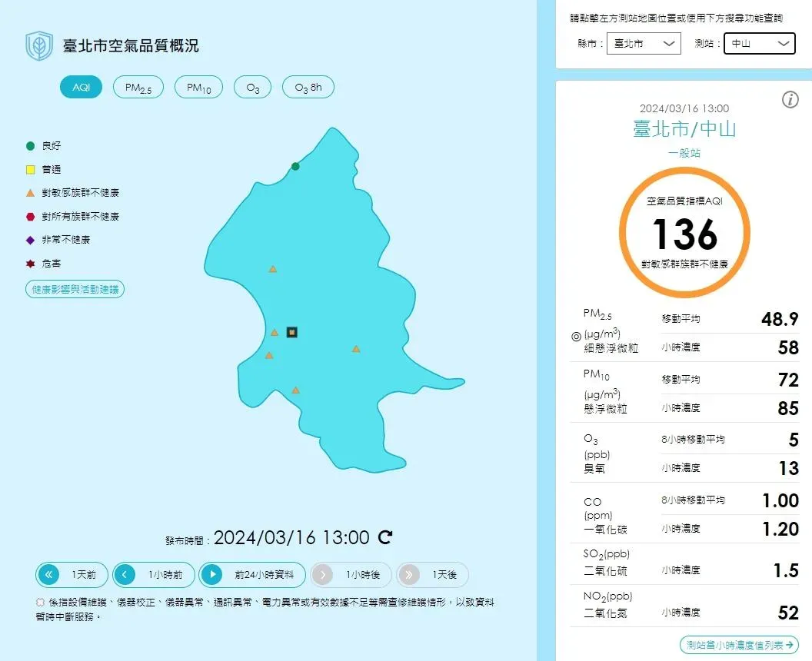Screen dimensions: 812x661
Task: Click the purple diamond 非常不健康 icon
Action: pos(31,240)
